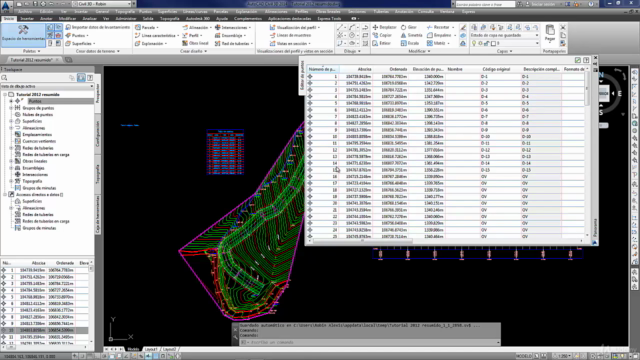Click Importar datos de levantamiento
Screen dimensions: 640x360
coord(98,27)
